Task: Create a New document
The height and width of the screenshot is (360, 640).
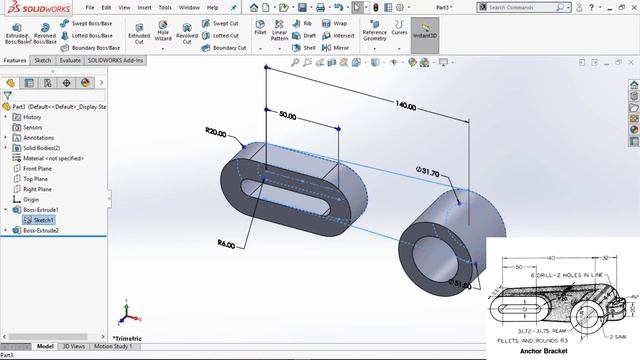Action: (266, 7)
